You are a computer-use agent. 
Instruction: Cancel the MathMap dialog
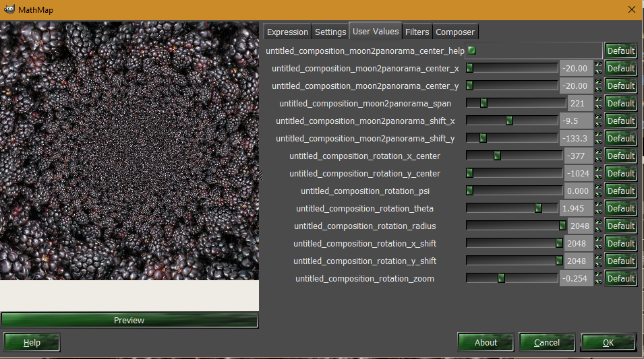click(547, 343)
